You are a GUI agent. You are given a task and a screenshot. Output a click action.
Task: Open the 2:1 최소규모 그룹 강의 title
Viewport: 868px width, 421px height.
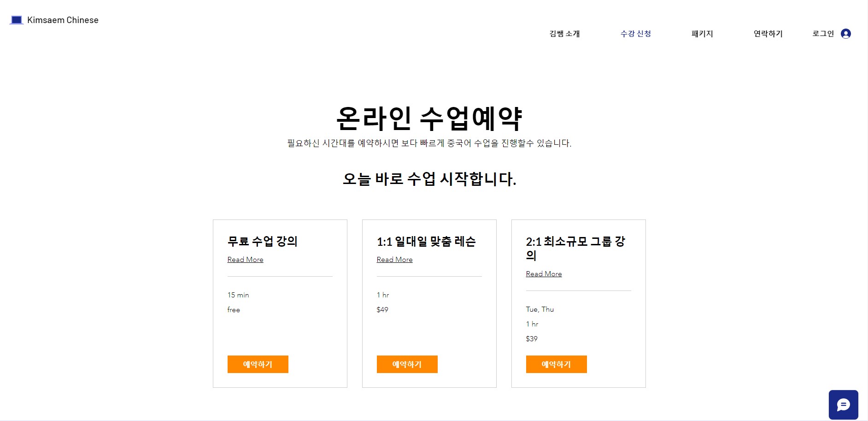click(x=575, y=248)
